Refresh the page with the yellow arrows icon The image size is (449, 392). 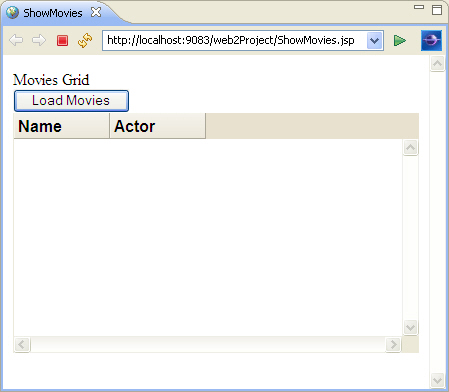pyautogui.click(x=85, y=40)
